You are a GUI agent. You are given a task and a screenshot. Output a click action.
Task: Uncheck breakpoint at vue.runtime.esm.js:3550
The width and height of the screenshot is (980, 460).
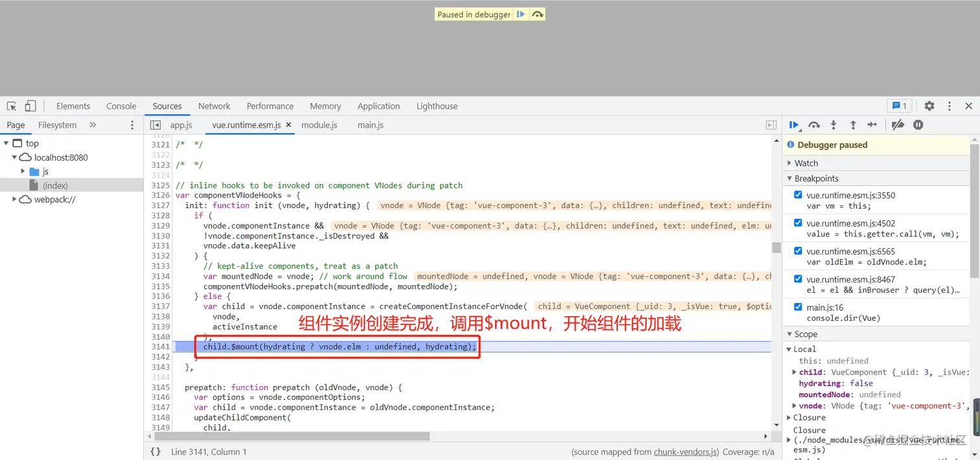click(x=798, y=195)
